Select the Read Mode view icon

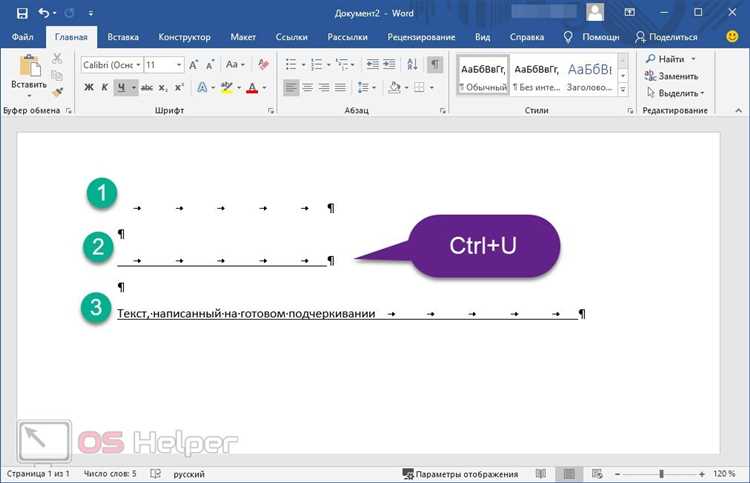[x=541, y=474]
